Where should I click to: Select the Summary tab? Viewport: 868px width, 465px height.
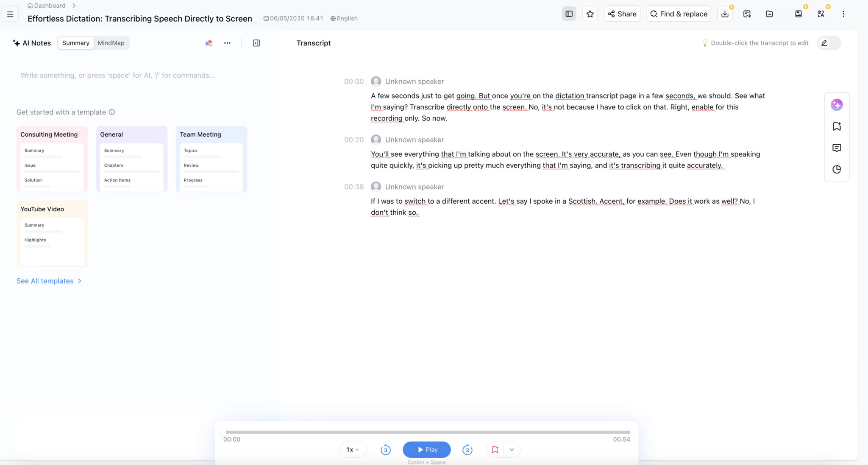click(x=76, y=43)
